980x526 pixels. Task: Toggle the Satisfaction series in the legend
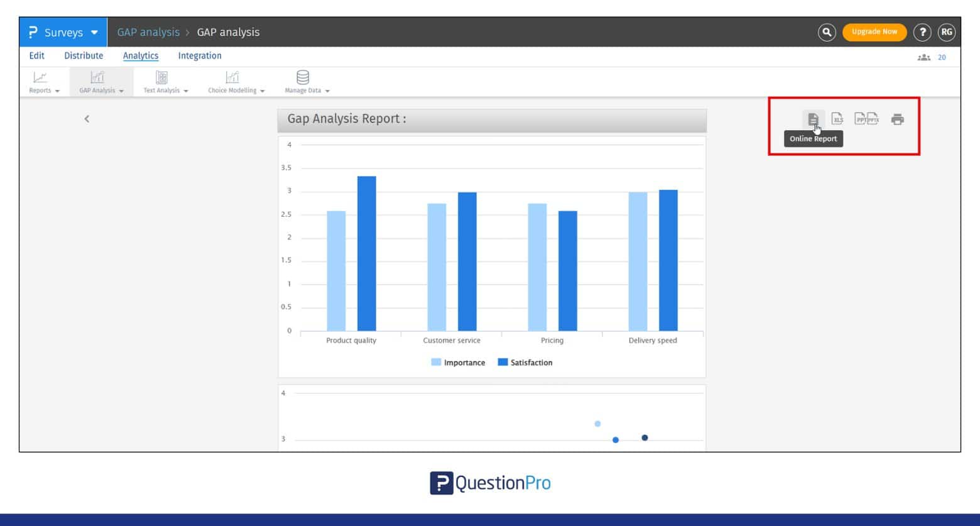[x=526, y=363]
